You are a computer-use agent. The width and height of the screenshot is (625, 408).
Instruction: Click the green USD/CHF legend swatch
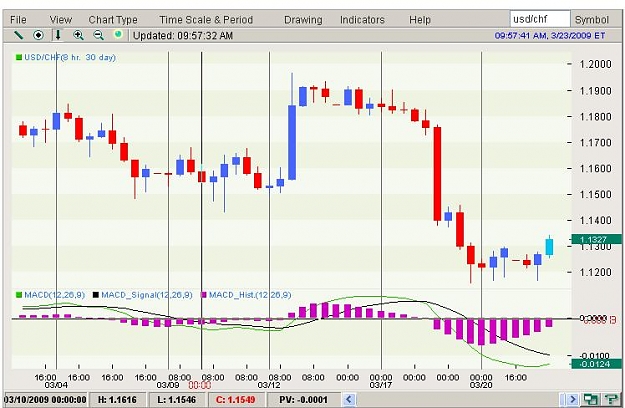pos(19,57)
